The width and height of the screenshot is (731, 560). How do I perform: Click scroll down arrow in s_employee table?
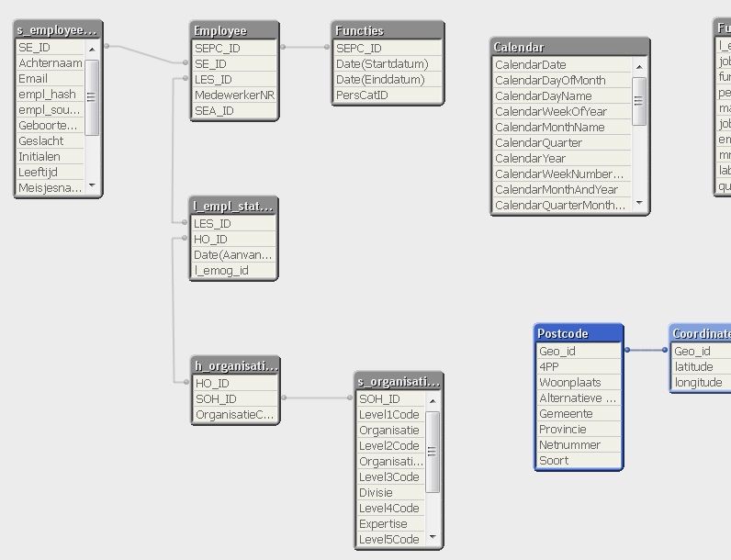(93, 185)
